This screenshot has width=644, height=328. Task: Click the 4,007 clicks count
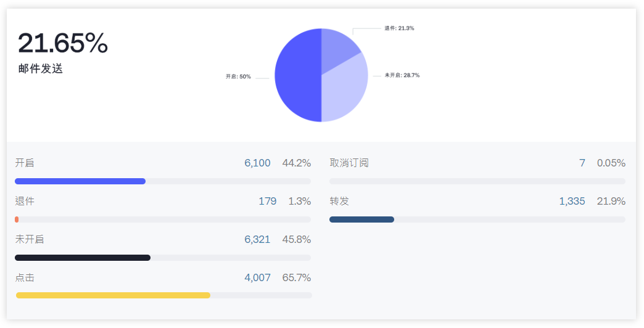click(x=257, y=278)
